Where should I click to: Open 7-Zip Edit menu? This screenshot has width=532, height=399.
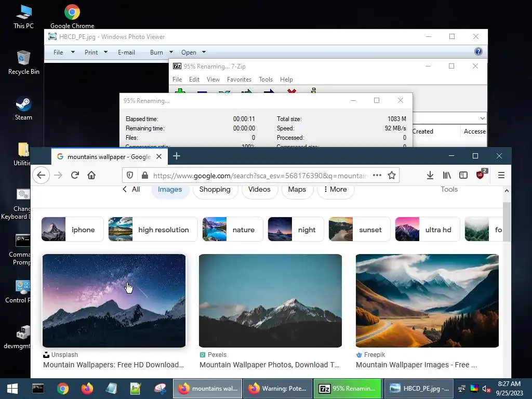click(194, 79)
